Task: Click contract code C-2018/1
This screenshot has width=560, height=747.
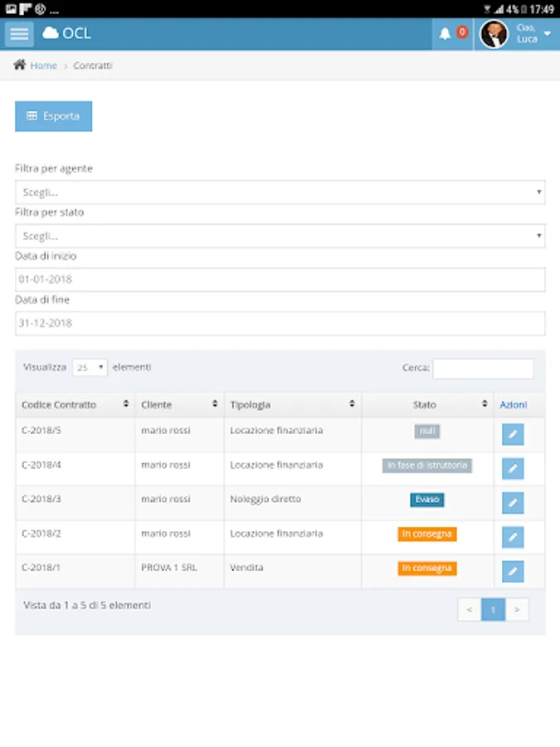Action: [41, 568]
